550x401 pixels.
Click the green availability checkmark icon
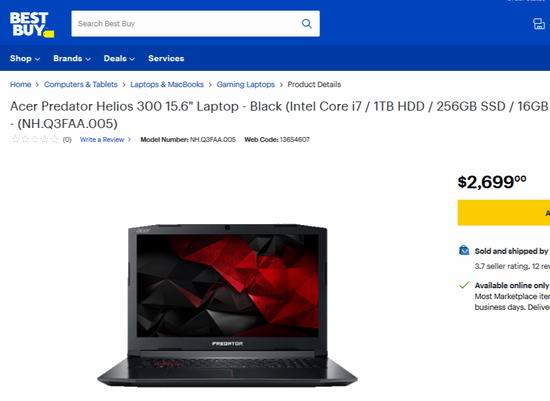pyautogui.click(x=464, y=285)
